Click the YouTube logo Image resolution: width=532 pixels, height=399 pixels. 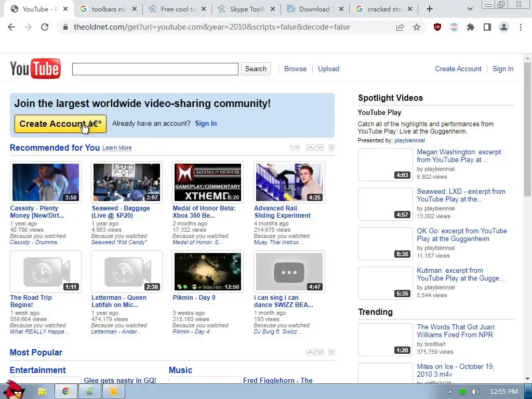coord(35,69)
